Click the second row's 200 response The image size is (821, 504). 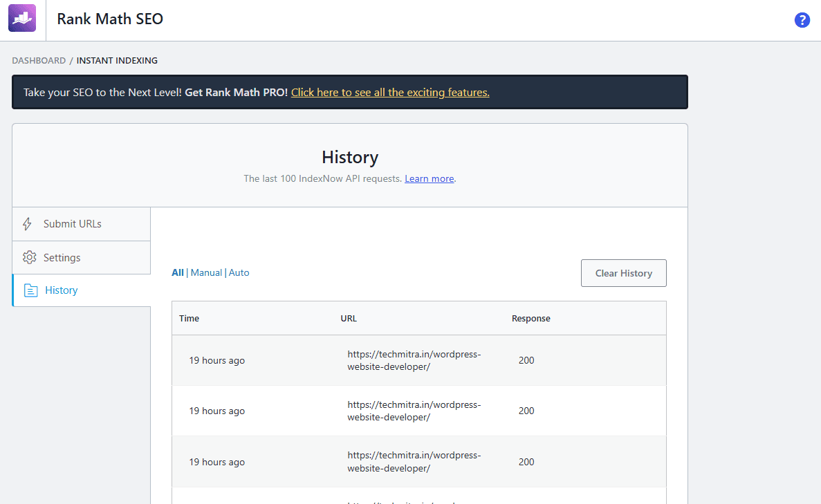(526, 411)
